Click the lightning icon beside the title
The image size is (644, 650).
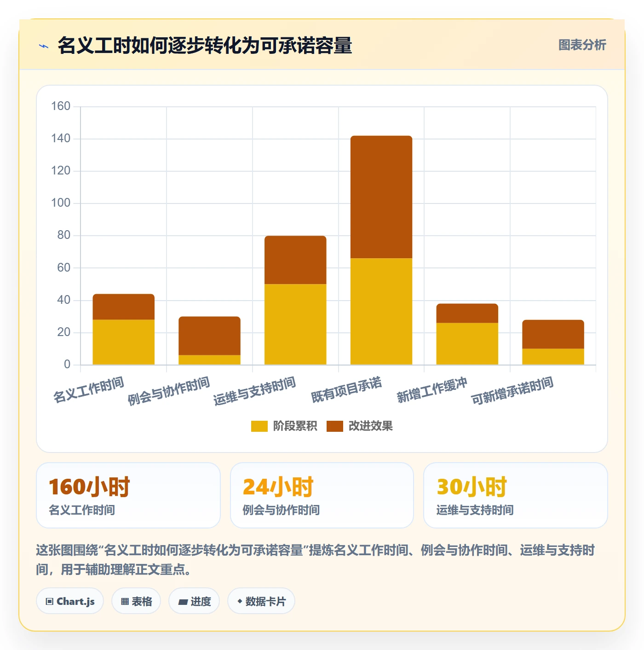click(x=44, y=46)
